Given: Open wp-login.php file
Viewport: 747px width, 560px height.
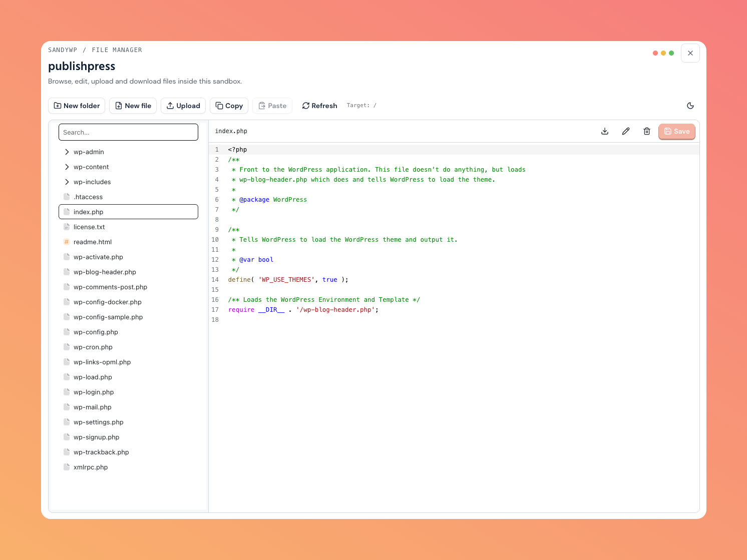Looking at the screenshot, I should [128, 392].
